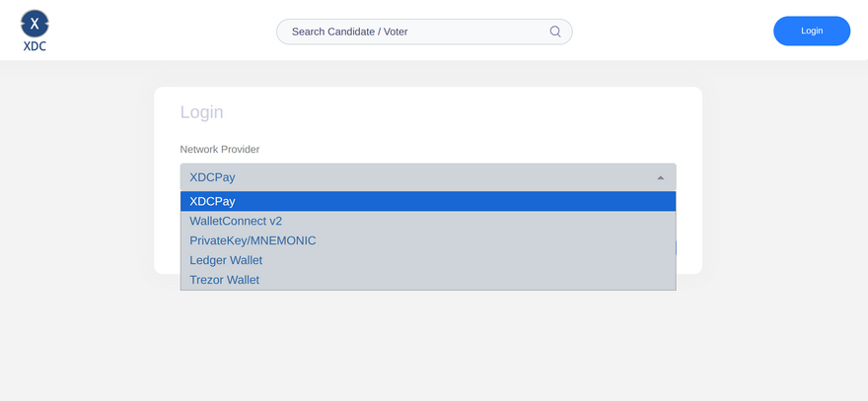868x401 pixels.
Task: Click the Login heading in the card
Action: tap(201, 112)
